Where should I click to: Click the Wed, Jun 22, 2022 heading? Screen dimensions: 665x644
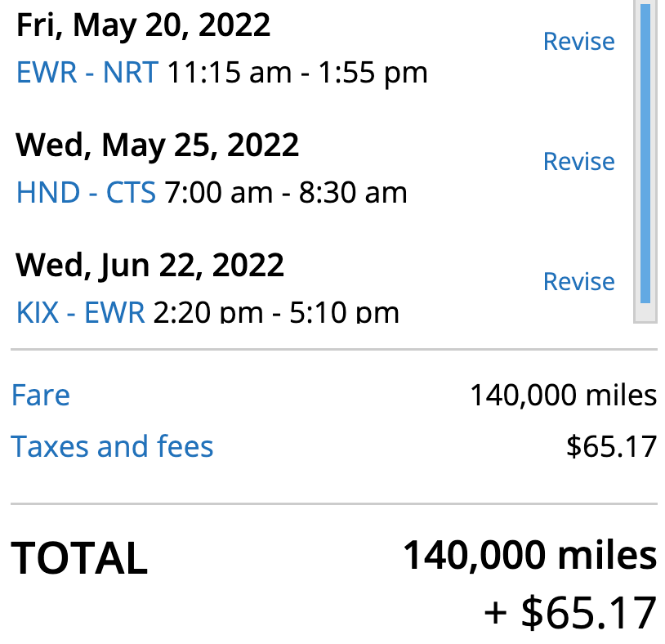(x=150, y=265)
